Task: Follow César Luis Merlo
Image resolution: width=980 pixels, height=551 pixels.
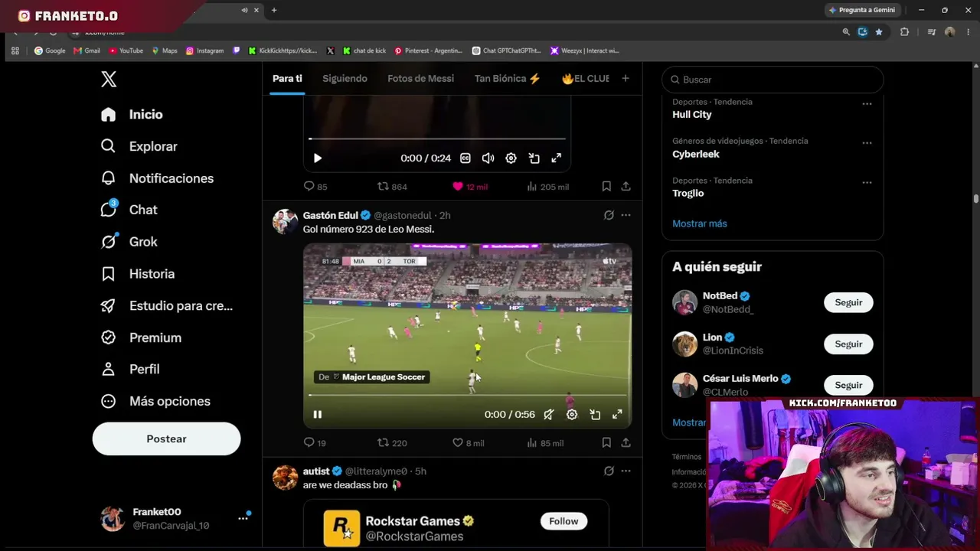Action: [x=848, y=385]
